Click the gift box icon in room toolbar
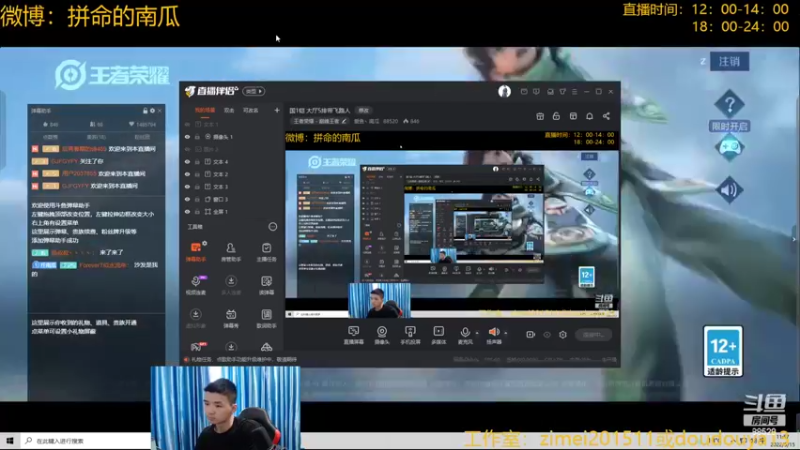800x450 pixels. click(x=540, y=116)
